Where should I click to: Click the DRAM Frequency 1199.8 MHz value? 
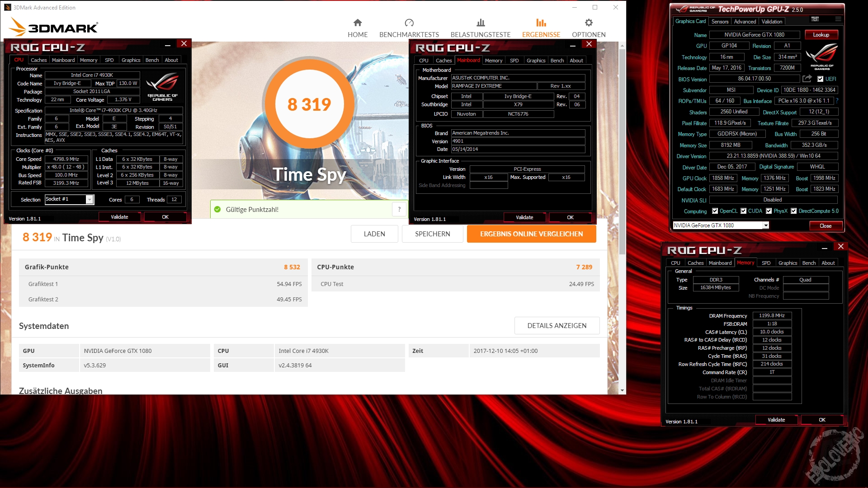pyautogui.click(x=772, y=315)
